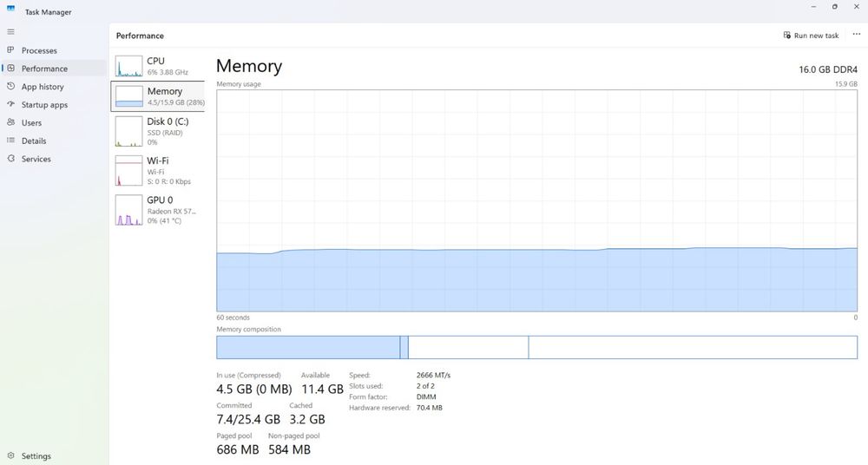Screen dimensions: 868x465
Task: Select the Users icon in sidebar
Action: point(10,122)
